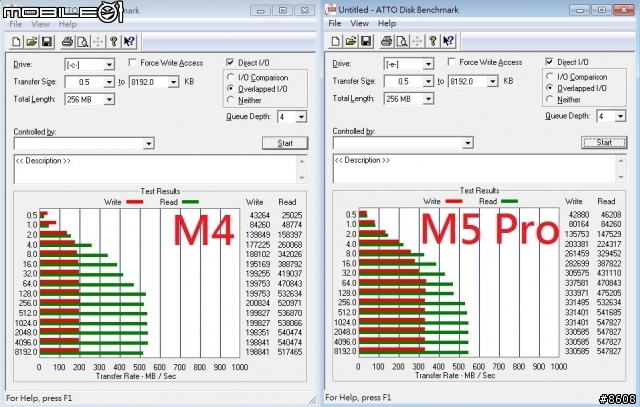Image resolution: width=640 pixels, height=407 pixels.
Task: Open Drive [-c-] dropdown in left window
Action: [x=109, y=64]
